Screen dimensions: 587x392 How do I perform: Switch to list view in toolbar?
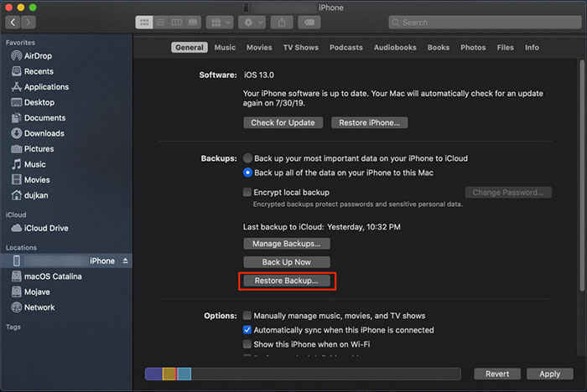pyautogui.click(x=161, y=23)
